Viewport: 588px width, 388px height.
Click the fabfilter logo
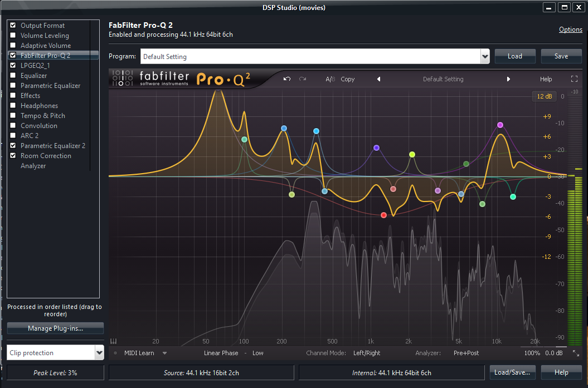click(164, 78)
